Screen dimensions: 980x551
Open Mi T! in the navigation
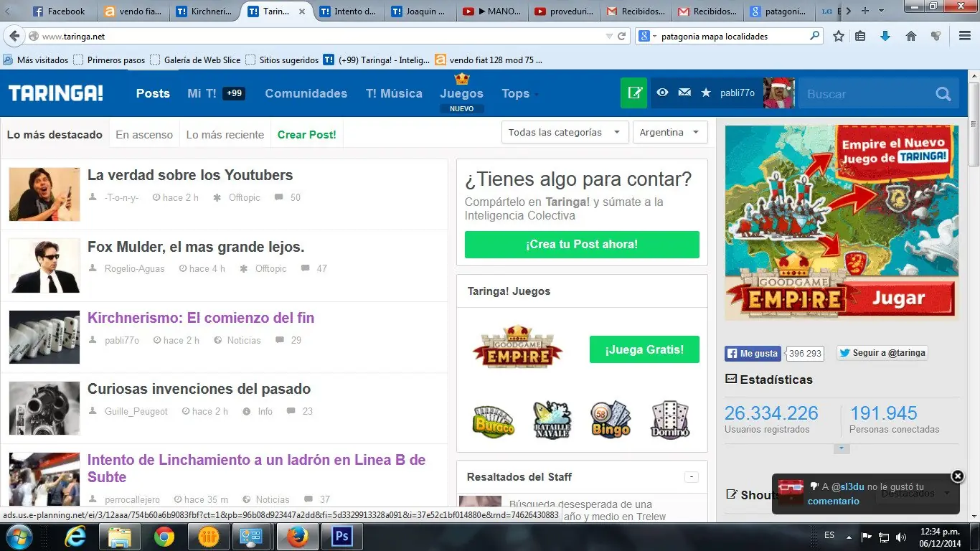[202, 93]
